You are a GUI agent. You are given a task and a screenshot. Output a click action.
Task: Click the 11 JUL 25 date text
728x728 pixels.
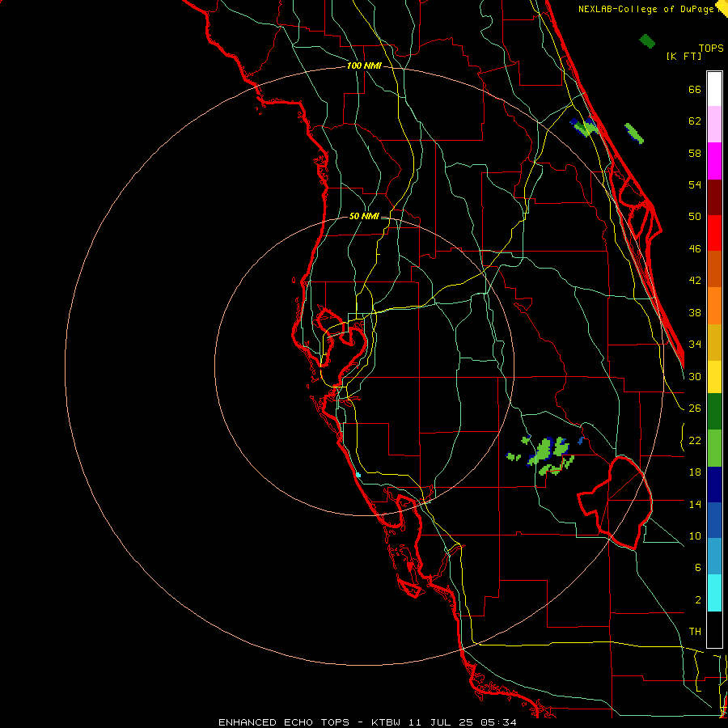click(440, 722)
